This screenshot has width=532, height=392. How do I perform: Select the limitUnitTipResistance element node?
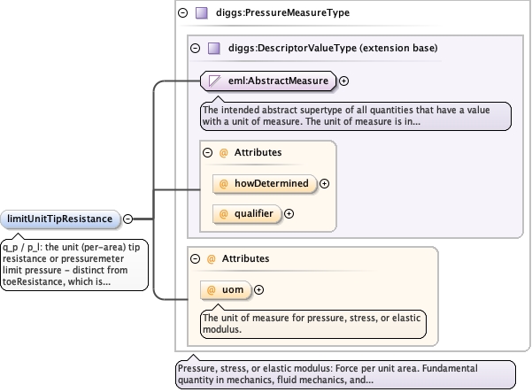[x=60, y=219]
